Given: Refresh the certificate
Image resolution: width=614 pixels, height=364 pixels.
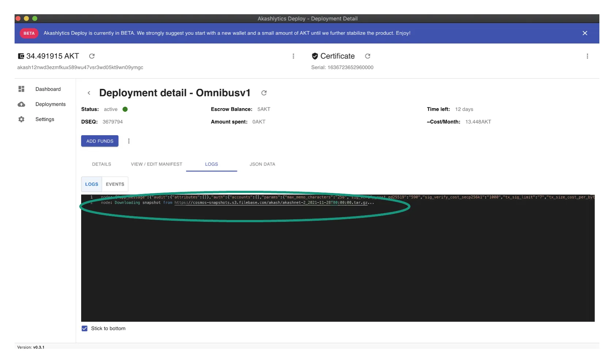Looking at the screenshot, I should [368, 56].
